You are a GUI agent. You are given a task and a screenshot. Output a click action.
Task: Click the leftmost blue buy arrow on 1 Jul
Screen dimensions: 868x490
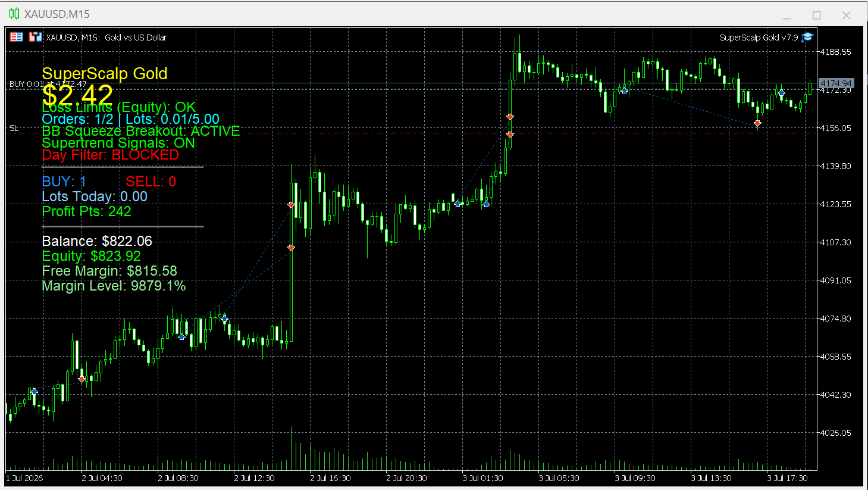point(34,391)
